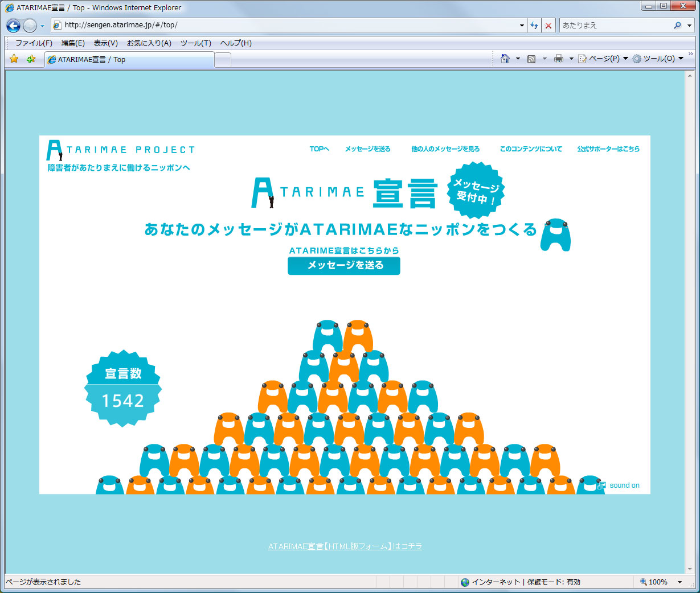This screenshot has height=593, width=700.
Task: Open the Favorites Center star icon
Action: 14,59
